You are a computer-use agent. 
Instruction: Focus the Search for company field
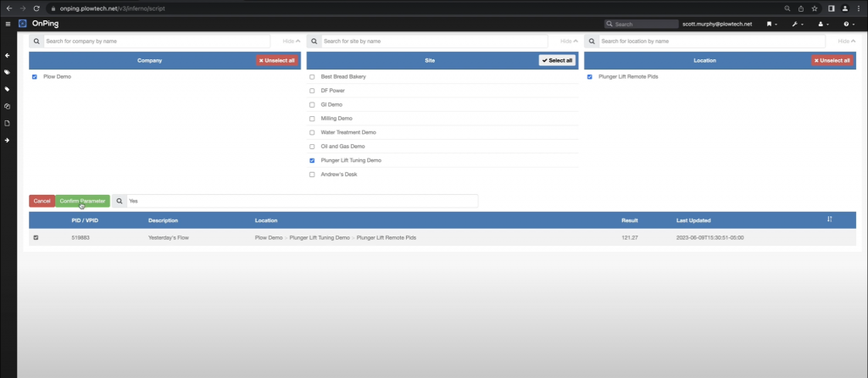pos(157,42)
